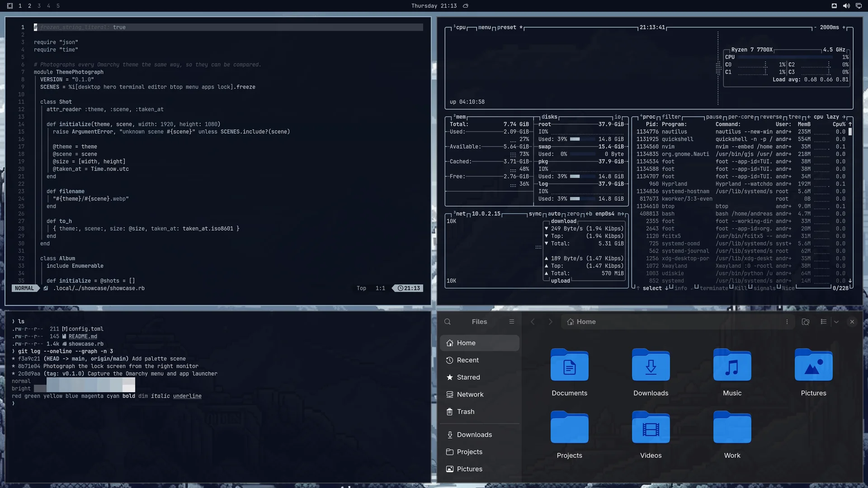
Task: Switch to workspace 5 in the top bar
Action: click(x=58, y=6)
